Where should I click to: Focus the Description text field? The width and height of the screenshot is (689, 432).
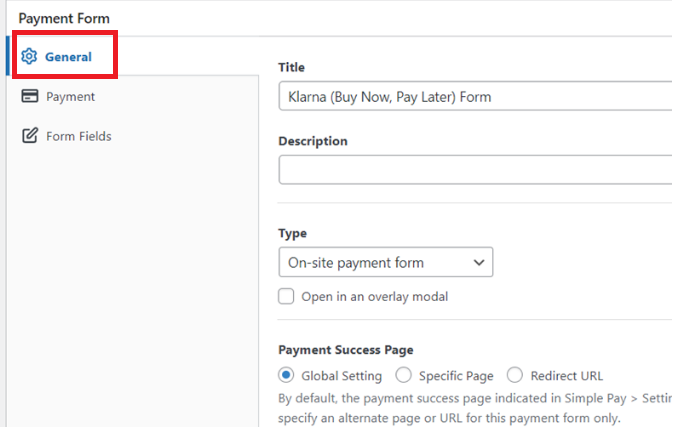(475, 170)
